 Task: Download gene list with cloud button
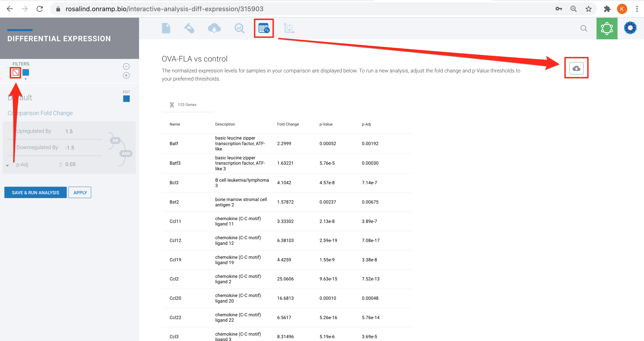[x=576, y=68]
